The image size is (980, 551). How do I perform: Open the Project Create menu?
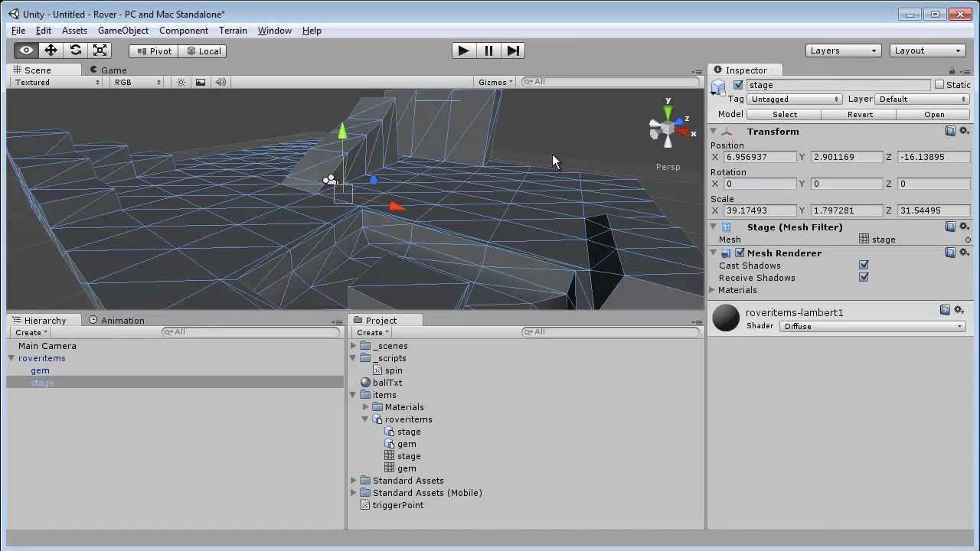point(373,333)
